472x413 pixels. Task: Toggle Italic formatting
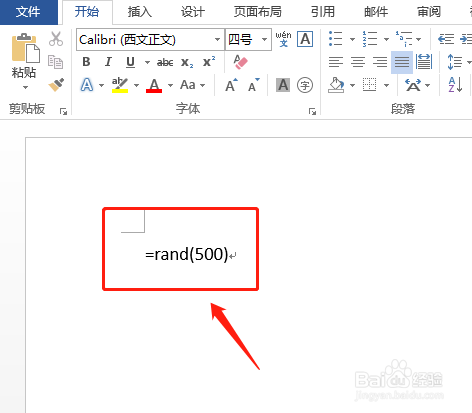click(108, 62)
